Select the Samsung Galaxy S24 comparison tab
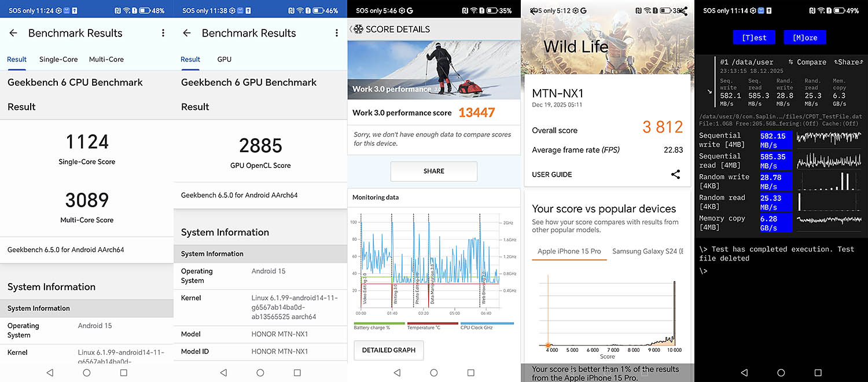The width and height of the screenshot is (868, 382). (647, 251)
